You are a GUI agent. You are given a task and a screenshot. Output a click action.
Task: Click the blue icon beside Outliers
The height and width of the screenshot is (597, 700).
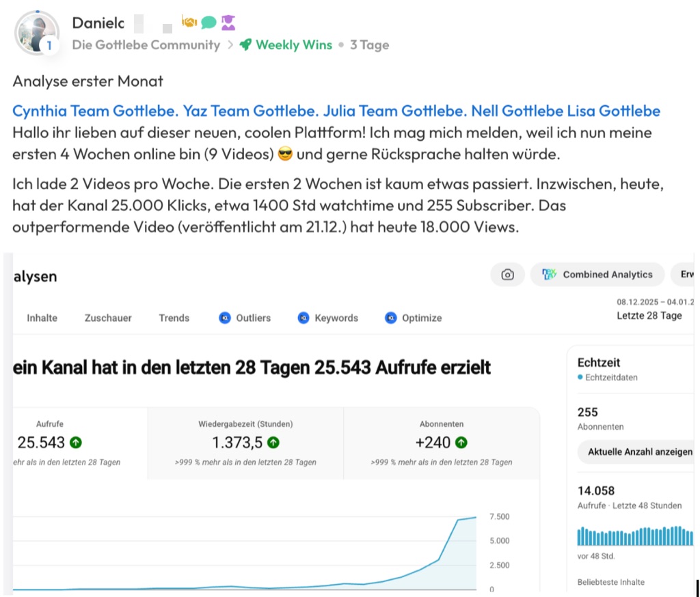pos(225,318)
